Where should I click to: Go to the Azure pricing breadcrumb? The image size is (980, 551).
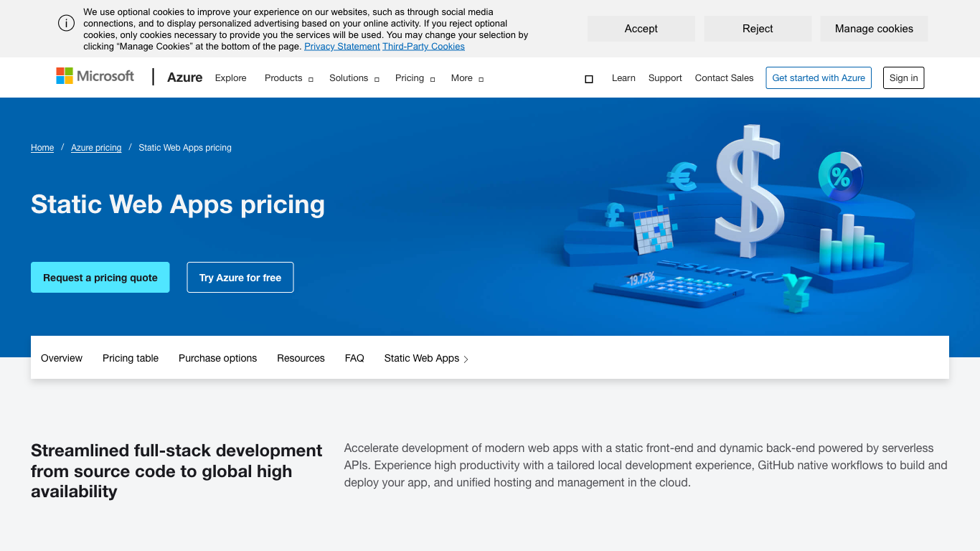tap(96, 148)
